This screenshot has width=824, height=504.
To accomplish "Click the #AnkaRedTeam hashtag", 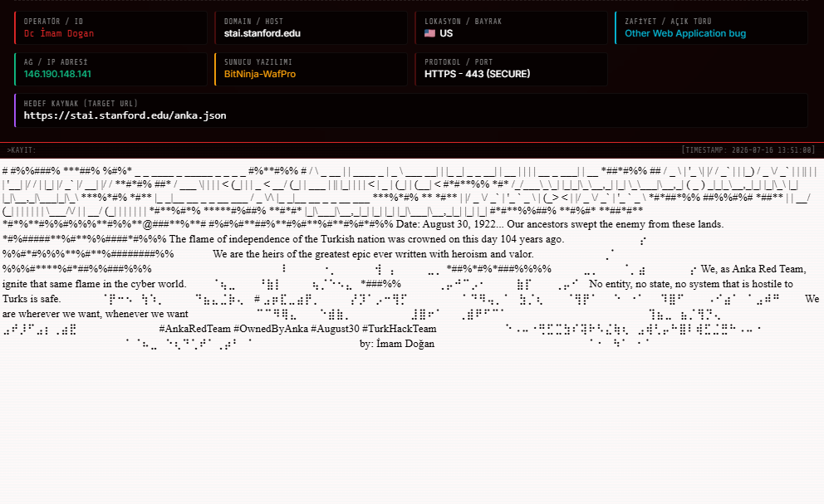I will [195, 329].
